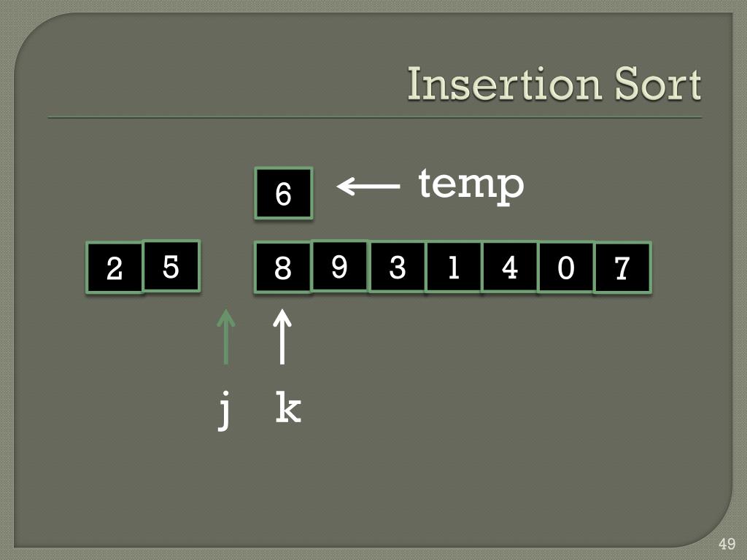Click the j pointer label
The width and height of the screenshot is (747, 560).
[225, 410]
